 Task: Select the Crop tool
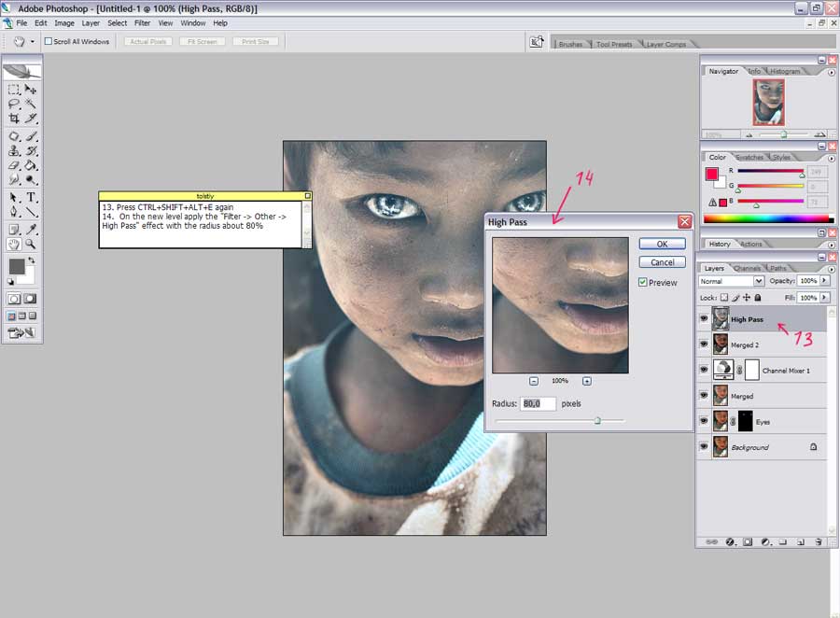pos(14,119)
